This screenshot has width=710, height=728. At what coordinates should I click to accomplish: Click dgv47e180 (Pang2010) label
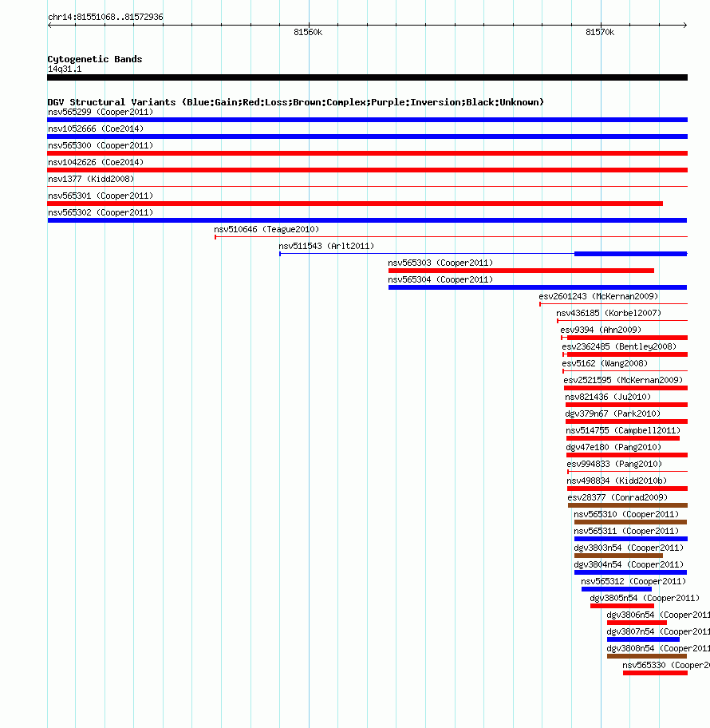pyautogui.click(x=613, y=447)
